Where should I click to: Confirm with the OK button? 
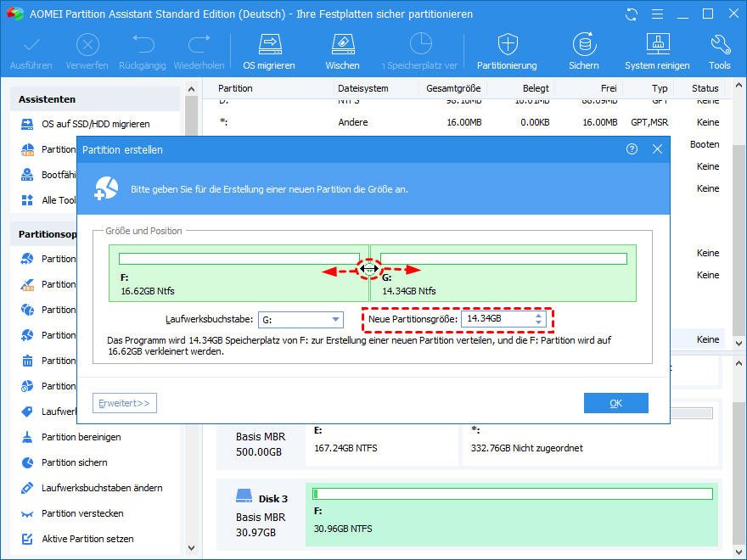(616, 403)
